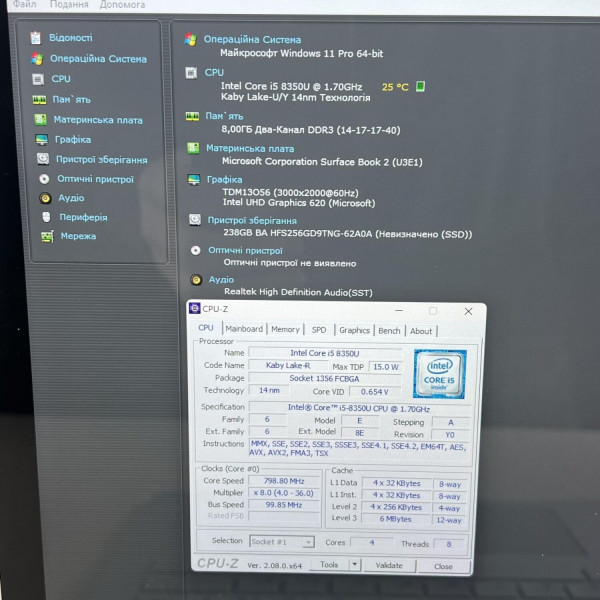Select the Аудіо speaker icon in sidebar
This screenshot has height=600, width=600.
click(45, 198)
